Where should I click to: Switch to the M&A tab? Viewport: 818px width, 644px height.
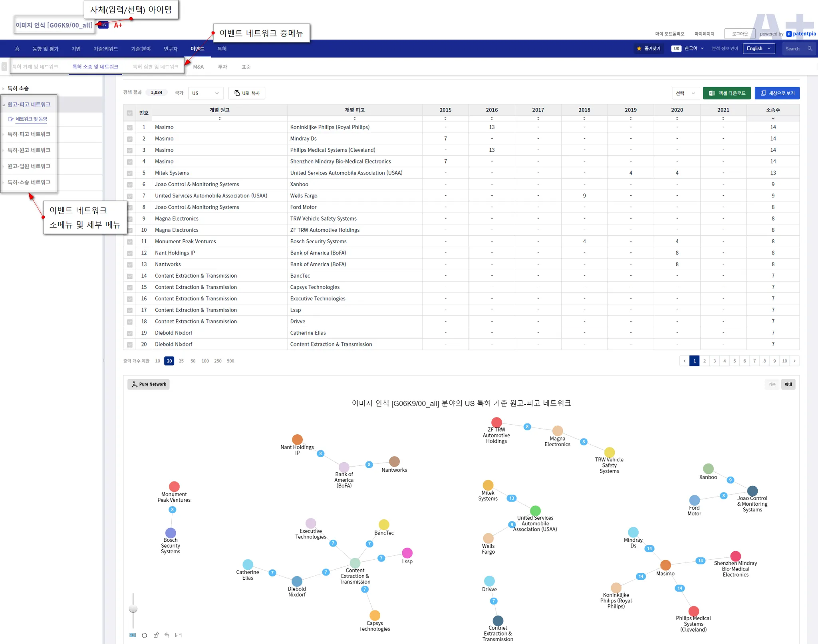(x=199, y=67)
